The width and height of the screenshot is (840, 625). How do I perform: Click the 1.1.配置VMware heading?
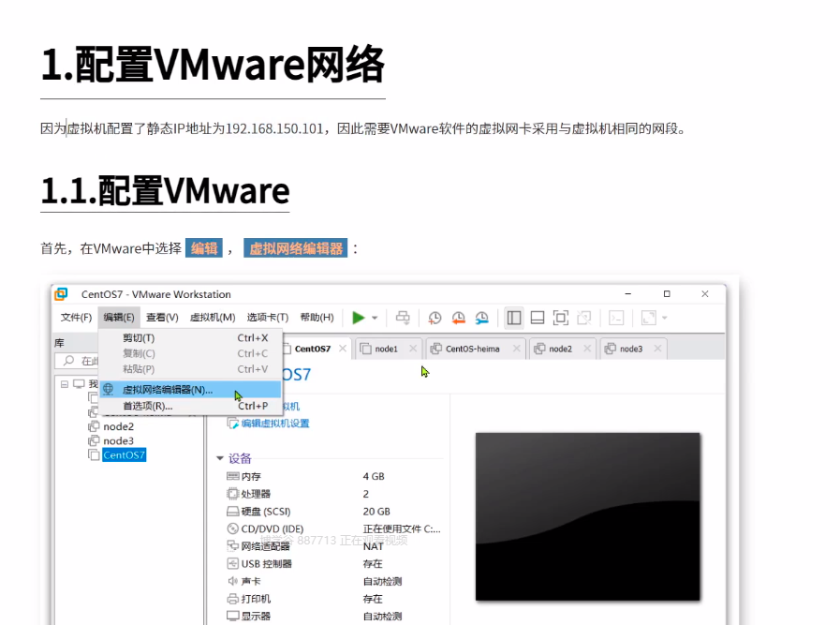(165, 191)
